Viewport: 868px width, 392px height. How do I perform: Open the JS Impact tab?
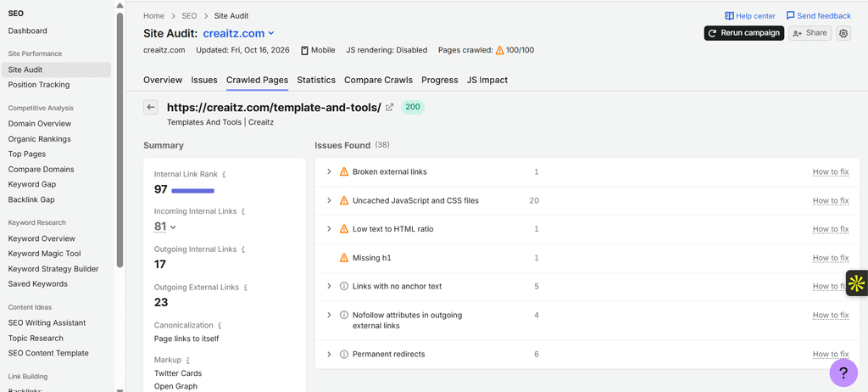coord(487,80)
